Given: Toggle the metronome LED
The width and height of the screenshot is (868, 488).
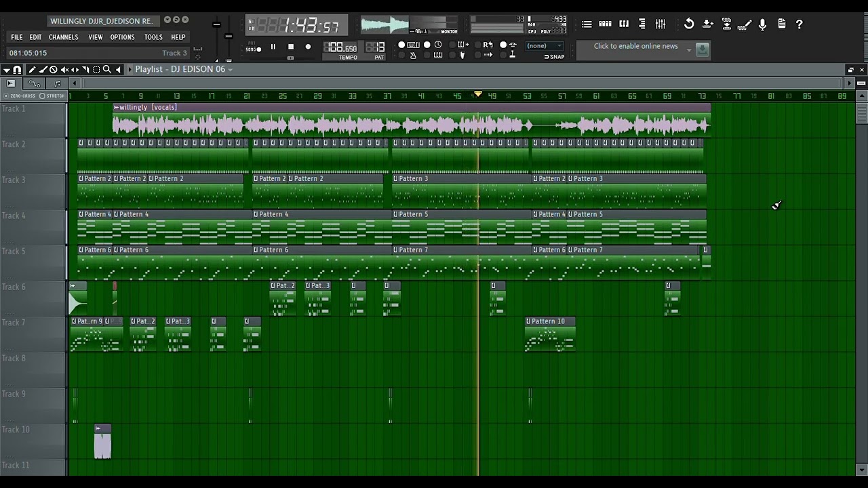Looking at the screenshot, I should 401,55.
